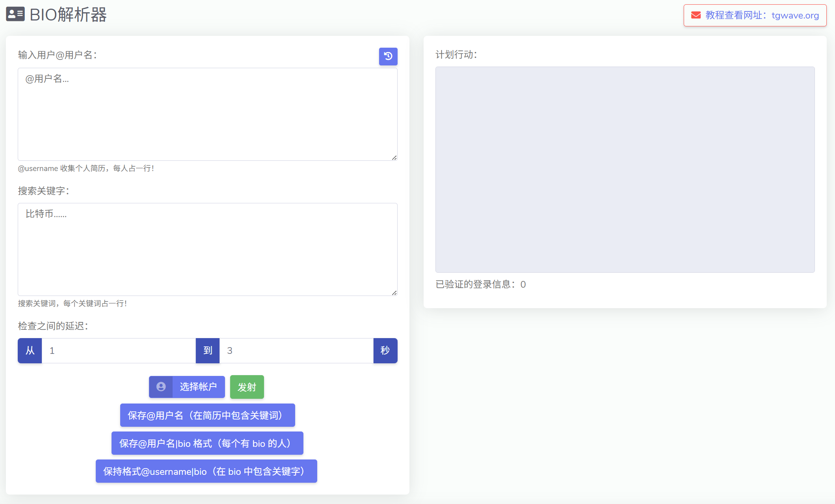Viewport: 835px width, 504px height.
Task: Click 保存@用户名|bio 格式 button
Action: (x=207, y=443)
